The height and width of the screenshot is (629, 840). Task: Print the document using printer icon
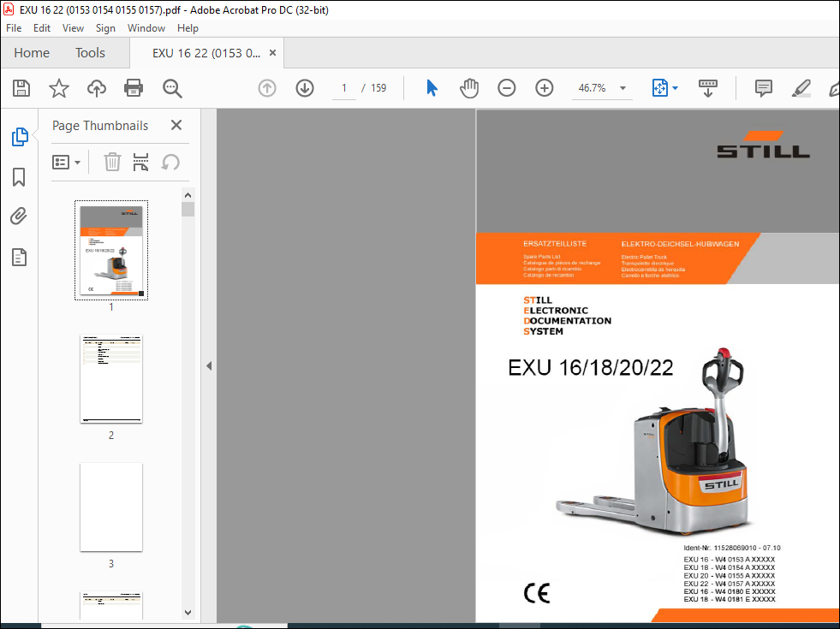tap(134, 88)
